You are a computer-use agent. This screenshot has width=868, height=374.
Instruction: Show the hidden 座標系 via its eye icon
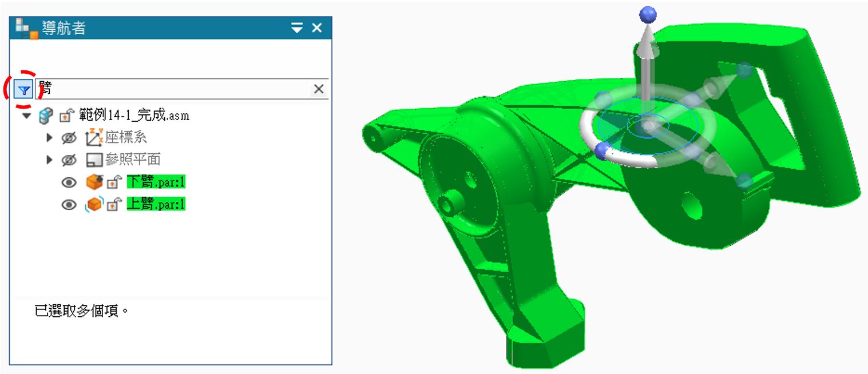tap(69, 137)
